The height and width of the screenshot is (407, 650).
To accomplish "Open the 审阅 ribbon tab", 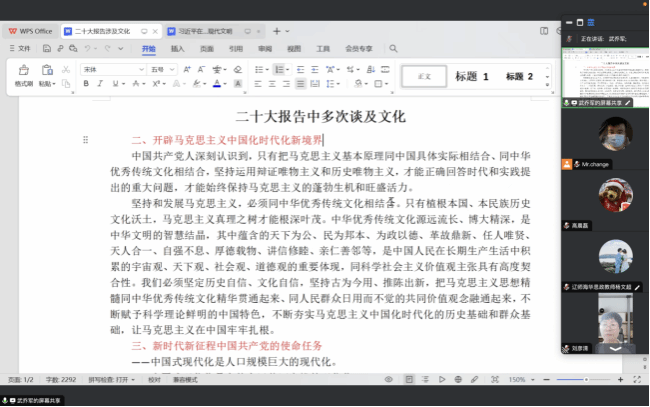I will pos(264,48).
